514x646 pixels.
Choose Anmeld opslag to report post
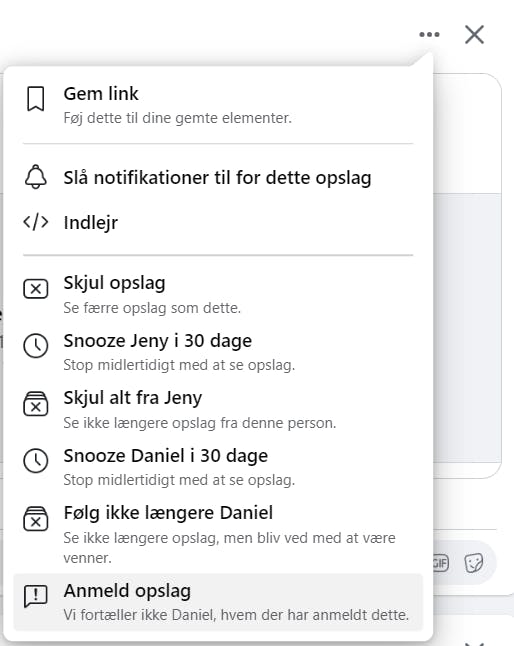[218, 602]
